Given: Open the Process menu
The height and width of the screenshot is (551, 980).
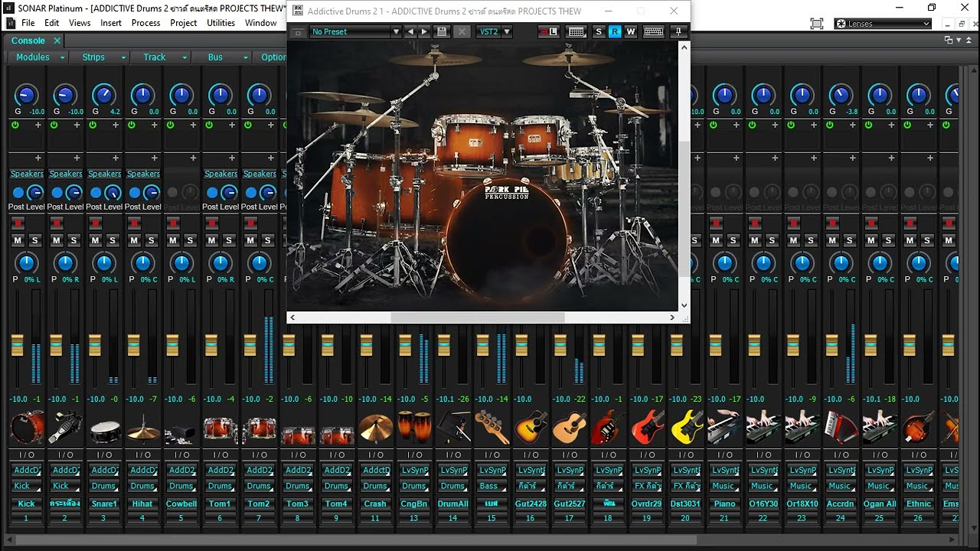Looking at the screenshot, I should (x=145, y=23).
